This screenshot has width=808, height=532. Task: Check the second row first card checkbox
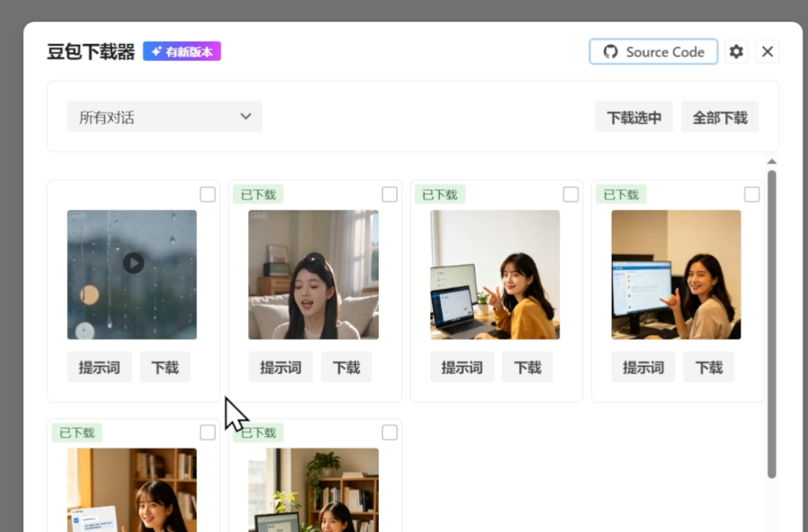click(x=208, y=433)
